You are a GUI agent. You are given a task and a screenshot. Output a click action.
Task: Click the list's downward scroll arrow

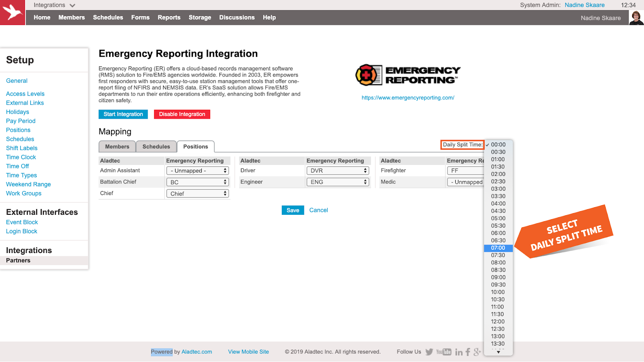[x=498, y=352]
